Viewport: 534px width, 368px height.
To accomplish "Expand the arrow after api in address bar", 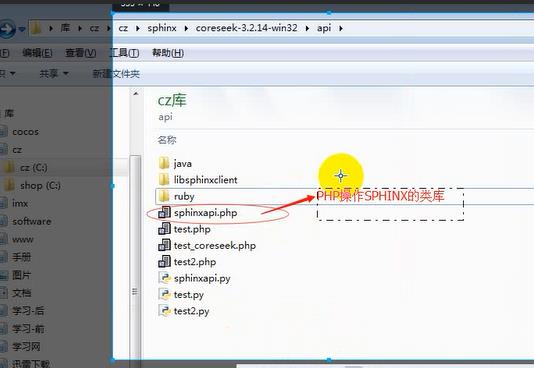I will pyautogui.click(x=341, y=28).
